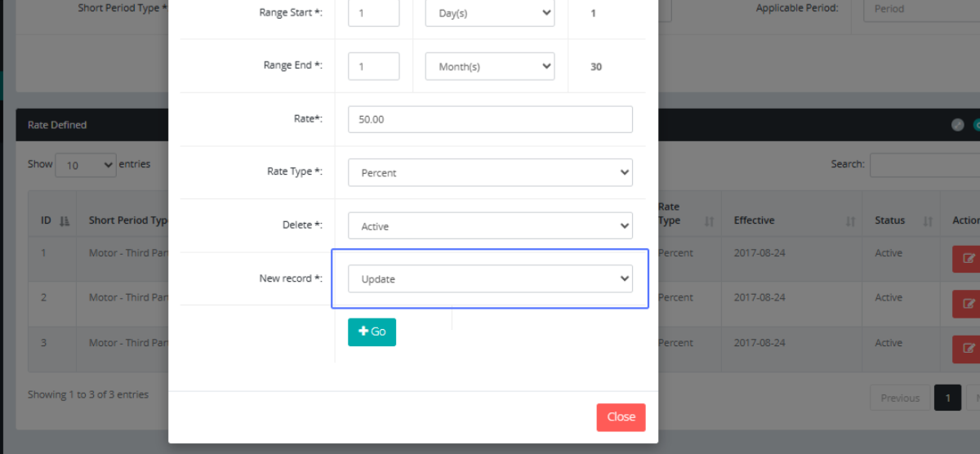Open the New record dropdown
980x454 pixels.
coord(489,278)
